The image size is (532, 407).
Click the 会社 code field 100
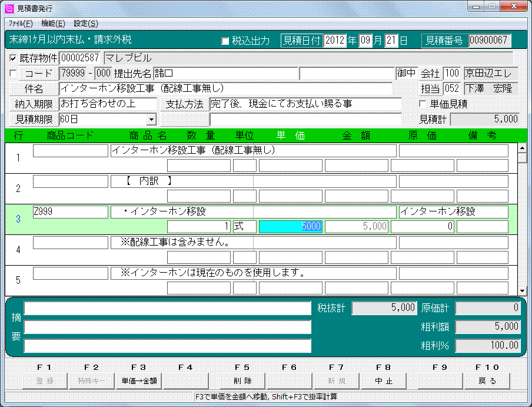pyautogui.click(x=452, y=73)
